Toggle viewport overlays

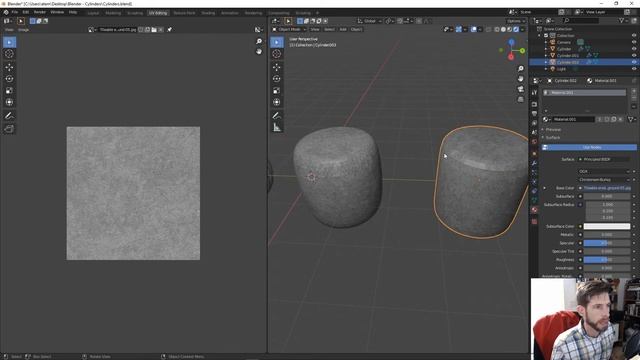tap(473, 29)
